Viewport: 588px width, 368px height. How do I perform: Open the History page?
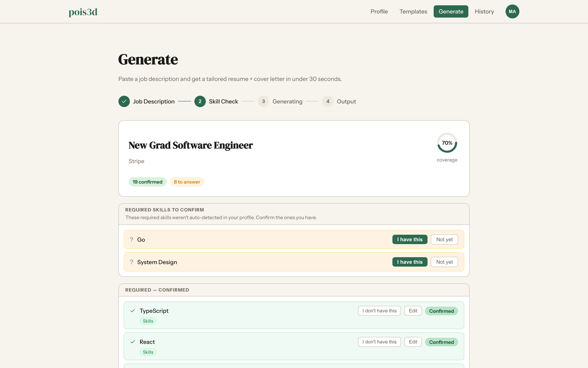(484, 11)
